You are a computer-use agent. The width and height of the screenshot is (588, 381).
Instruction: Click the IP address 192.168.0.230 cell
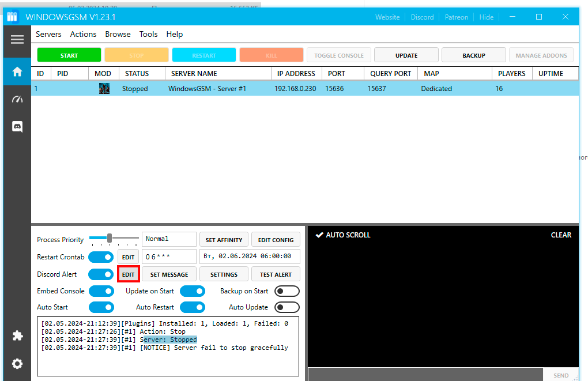[295, 89]
